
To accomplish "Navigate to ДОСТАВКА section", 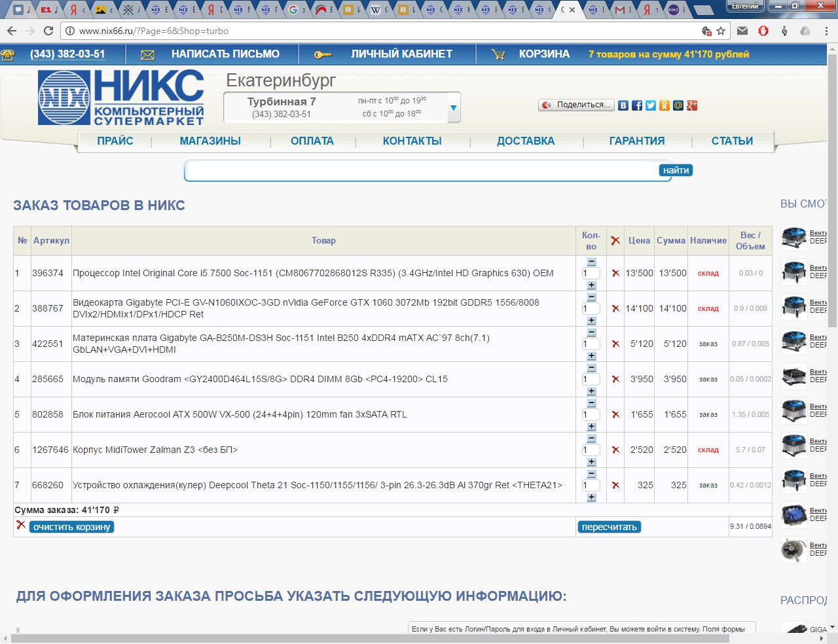I will click(526, 141).
